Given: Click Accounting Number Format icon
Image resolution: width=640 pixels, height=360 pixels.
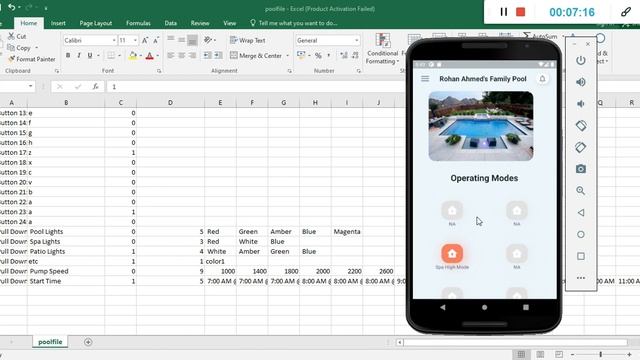Looking at the screenshot, I should point(301,55).
